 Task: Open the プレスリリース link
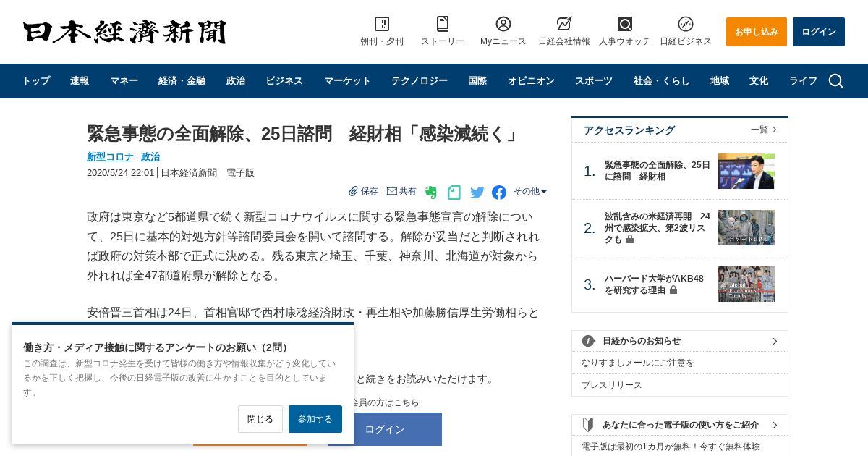[612, 385]
